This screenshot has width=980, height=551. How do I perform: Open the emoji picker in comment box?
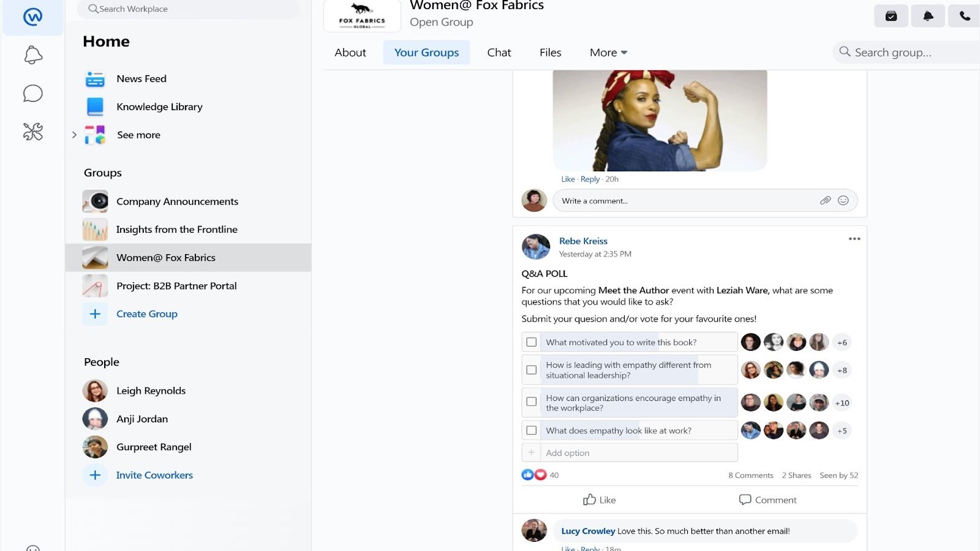[x=843, y=200]
